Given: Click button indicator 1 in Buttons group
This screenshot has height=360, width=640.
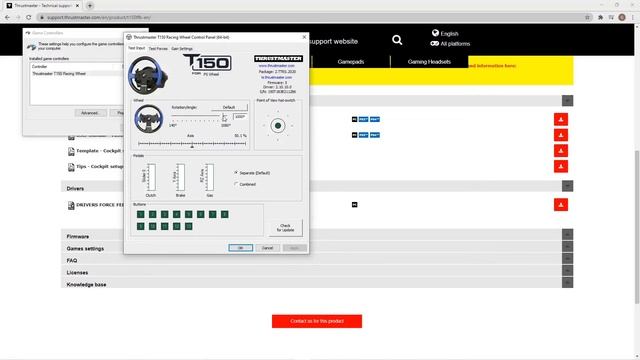Looking at the screenshot, I should (x=140, y=214).
